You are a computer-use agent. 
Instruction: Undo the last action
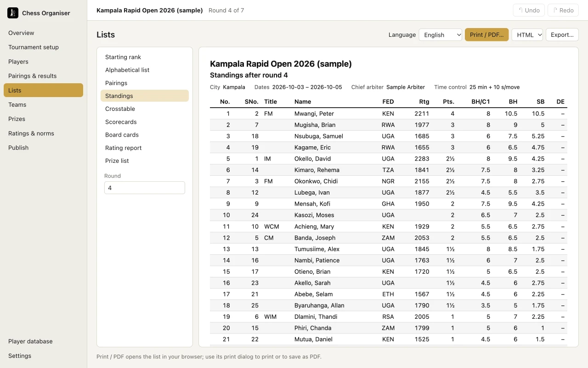coord(529,10)
